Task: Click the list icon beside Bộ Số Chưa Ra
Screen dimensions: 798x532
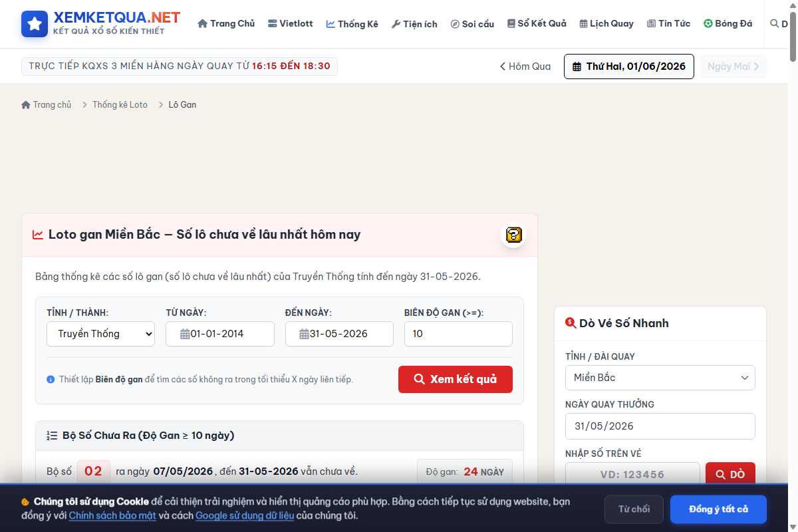Action: pyautogui.click(x=52, y=436)
